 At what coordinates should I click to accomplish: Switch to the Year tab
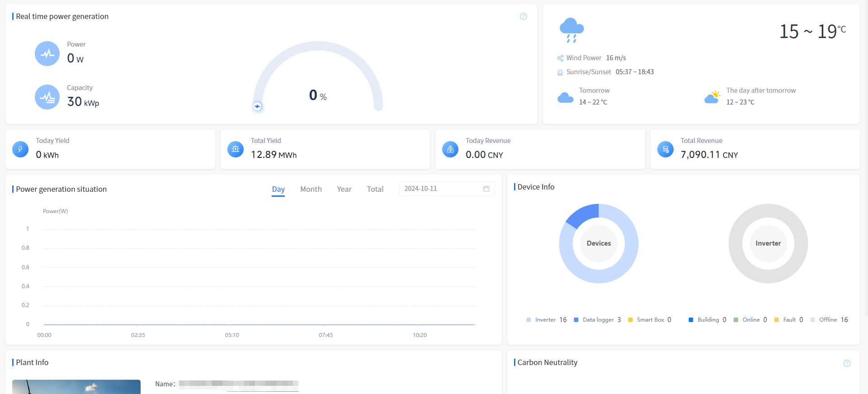(344, 189)
